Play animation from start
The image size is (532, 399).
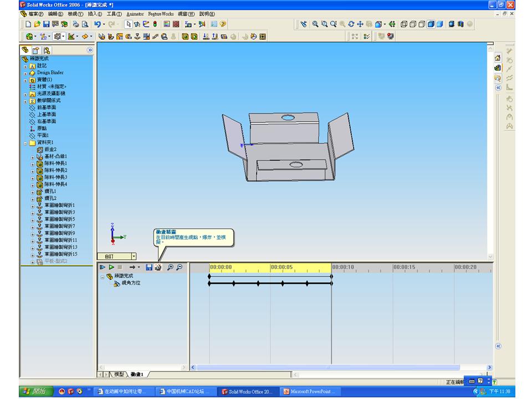[103, 267]
